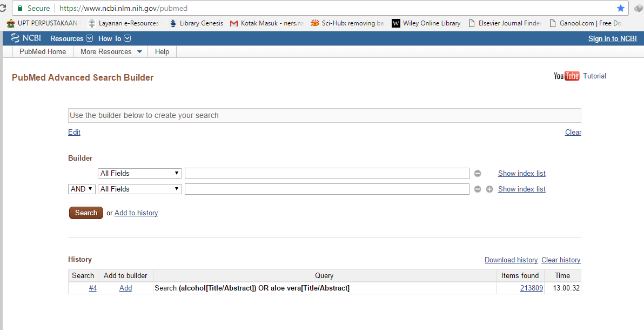Open the Help page

162,51
